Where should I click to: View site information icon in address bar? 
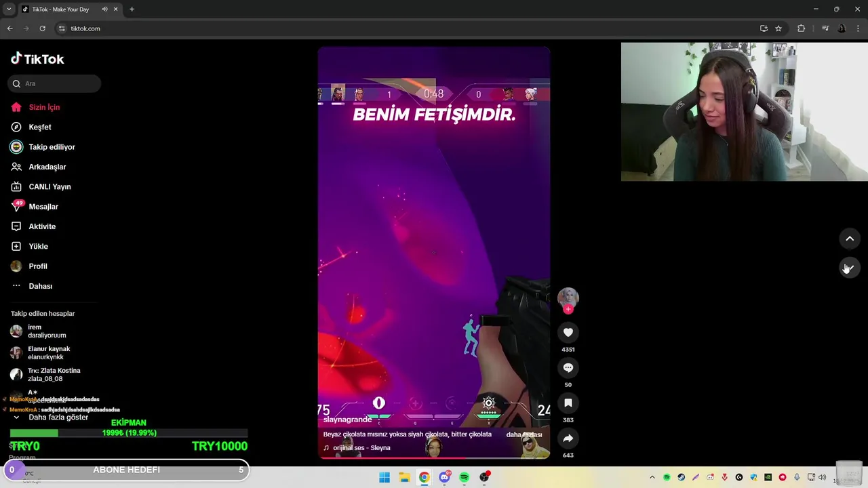[62, 28]
